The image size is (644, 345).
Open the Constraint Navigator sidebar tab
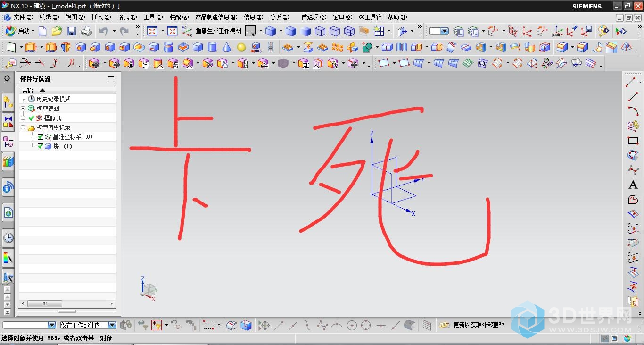pos(8,122)
